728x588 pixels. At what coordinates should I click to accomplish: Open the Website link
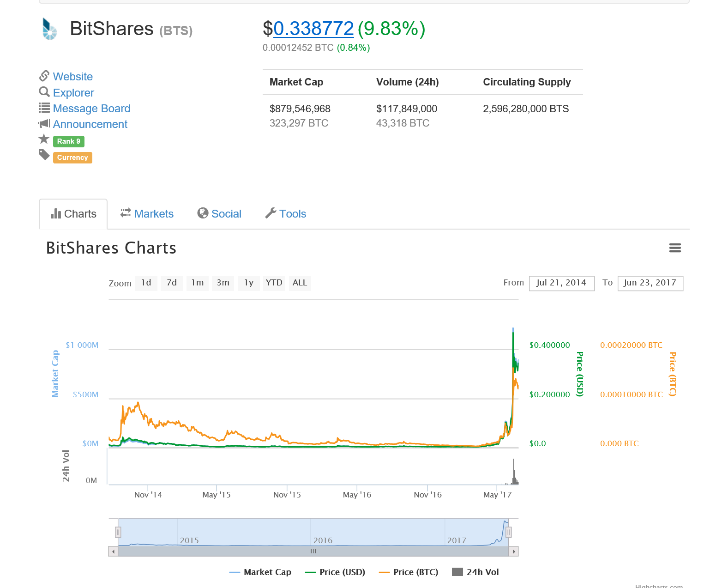click(73, 77)
